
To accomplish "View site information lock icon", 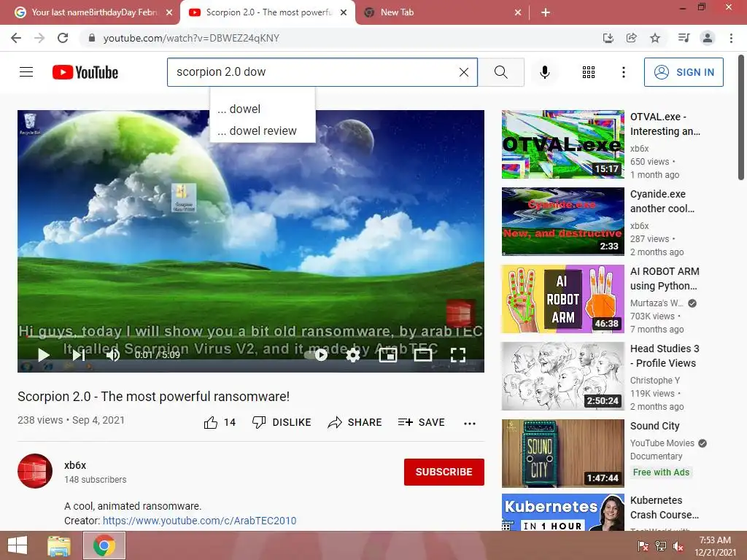I will point(92,38).
